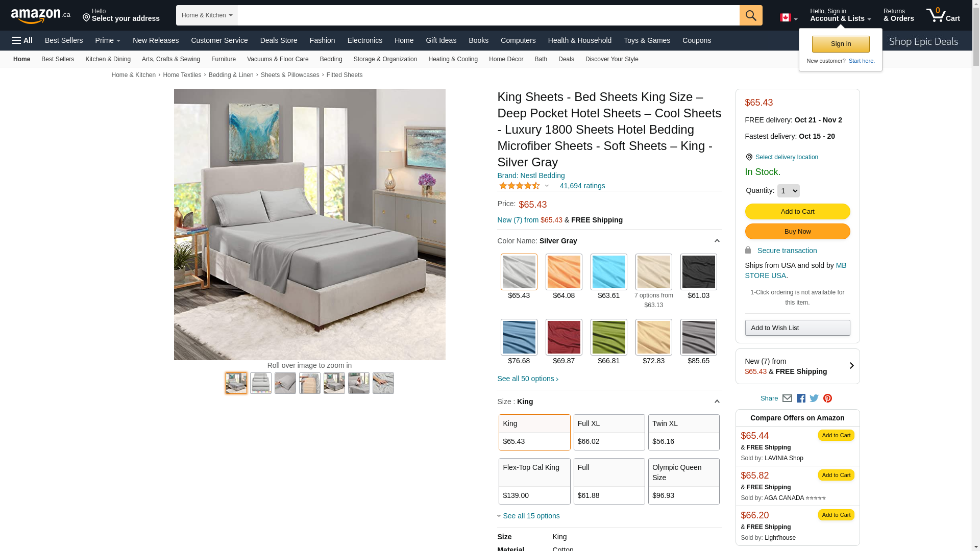Share product by email icon
The width and height of the screenshot is (980, 551).
pos(787,398)
